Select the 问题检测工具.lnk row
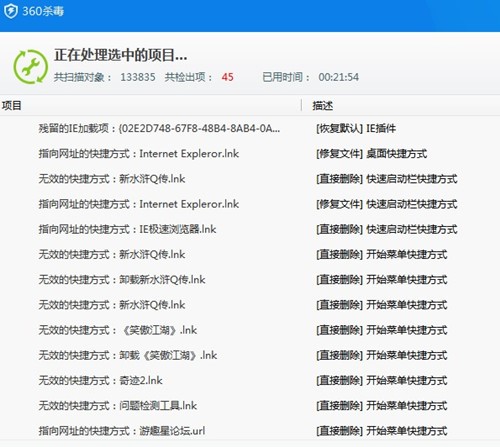Viewport: 500px width, 447px height. [x=250, y=406]
